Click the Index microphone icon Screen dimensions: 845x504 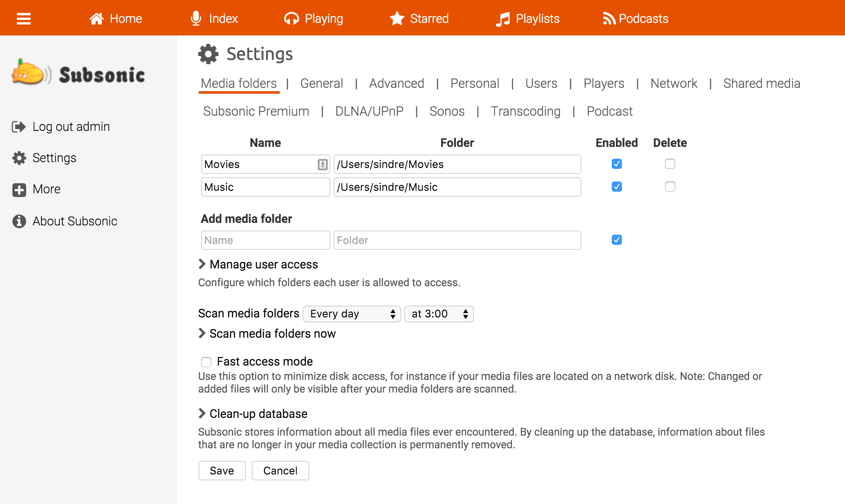pos(196,19)
